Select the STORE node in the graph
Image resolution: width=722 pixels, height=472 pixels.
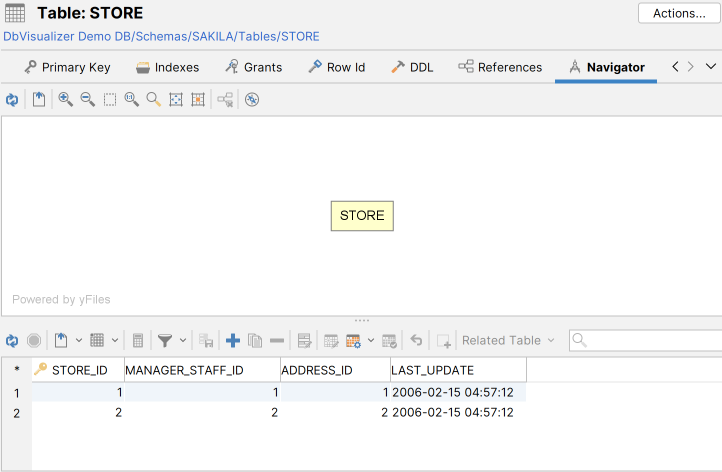pos(362,216)
